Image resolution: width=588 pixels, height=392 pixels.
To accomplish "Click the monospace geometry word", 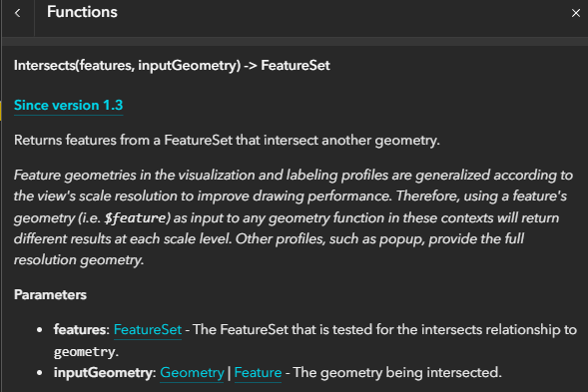I will point(85,352).
